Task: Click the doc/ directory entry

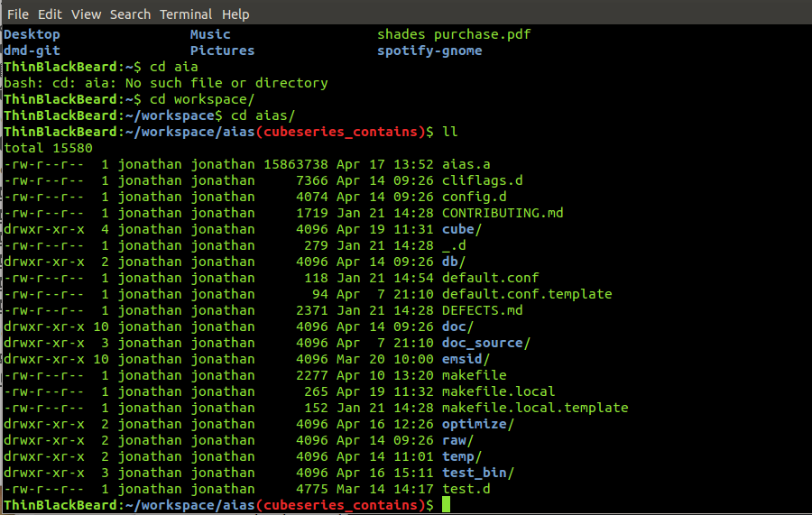Action: point(457,326)
